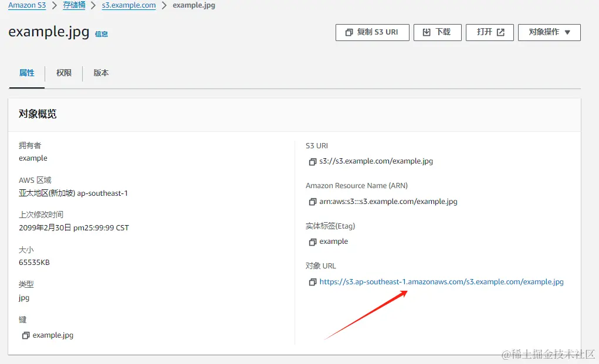599x364 pixels.
Task: Open the object with 打开 button
Action: 490,32
